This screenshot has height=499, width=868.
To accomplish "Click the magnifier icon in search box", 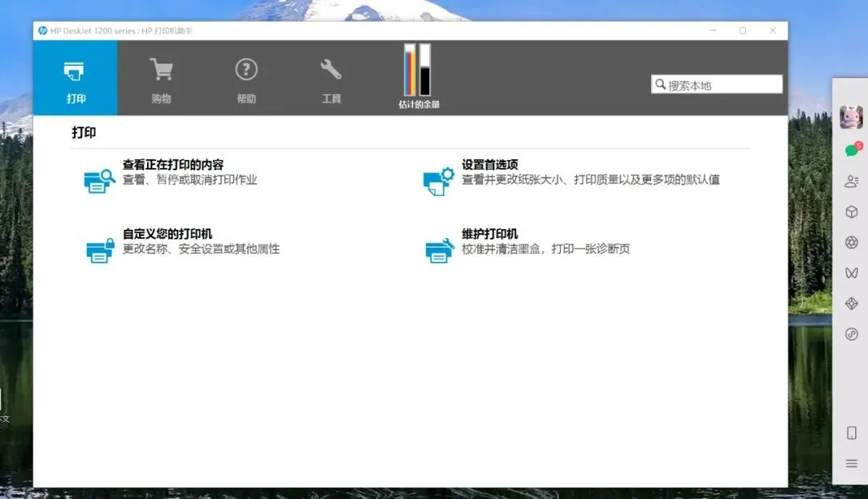I will (x=660, y=84).
